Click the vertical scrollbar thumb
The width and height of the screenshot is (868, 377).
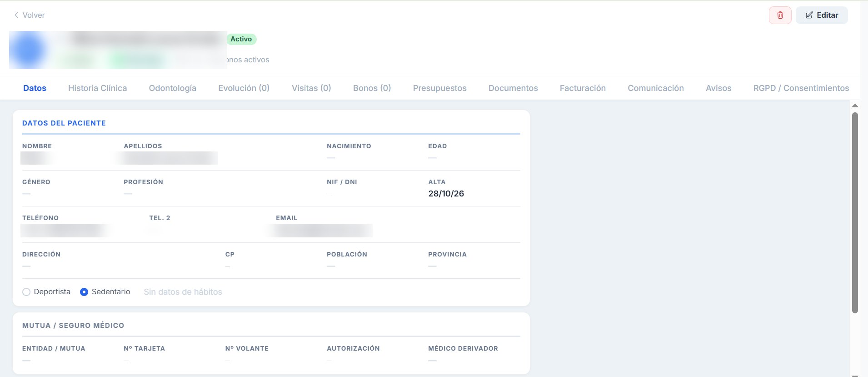click(x=855, y=213)
